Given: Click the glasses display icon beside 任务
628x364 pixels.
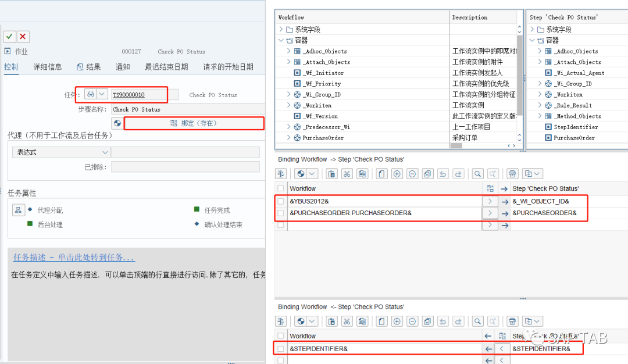Looking at the screenshot, I should [91, 94].
